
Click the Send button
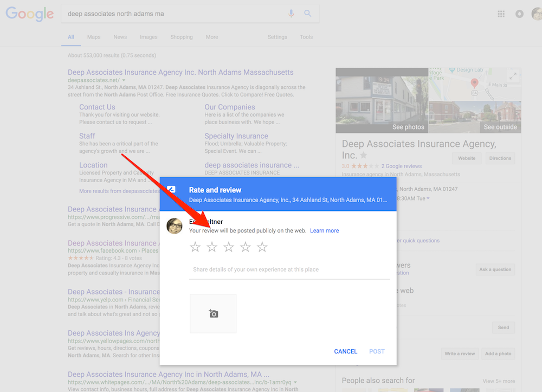(504, 327)
